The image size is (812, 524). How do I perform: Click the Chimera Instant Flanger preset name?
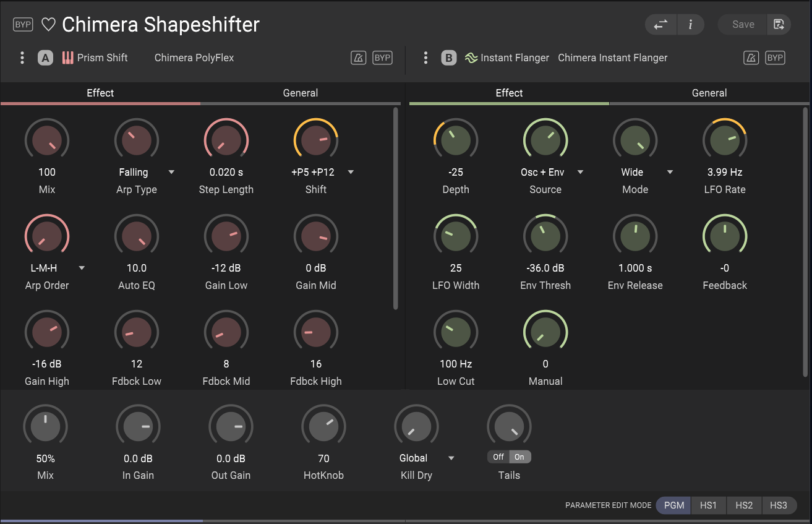(x=613, y=58)
